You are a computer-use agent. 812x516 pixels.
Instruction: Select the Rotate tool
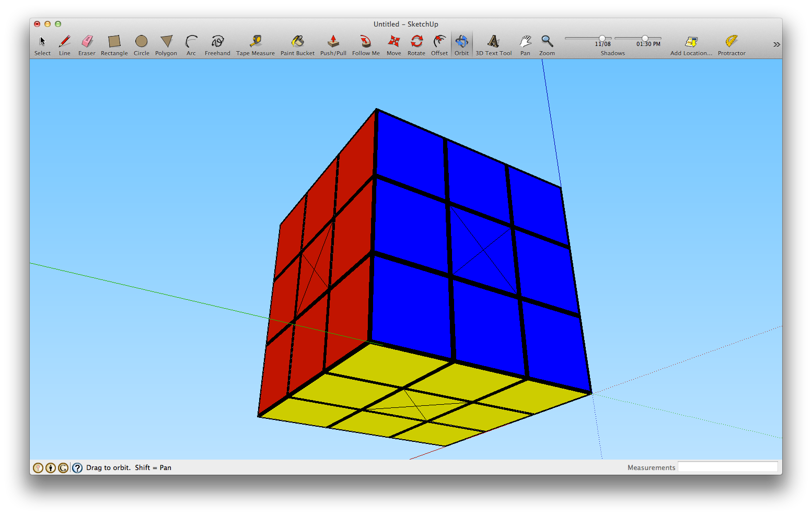pos(416,42)
